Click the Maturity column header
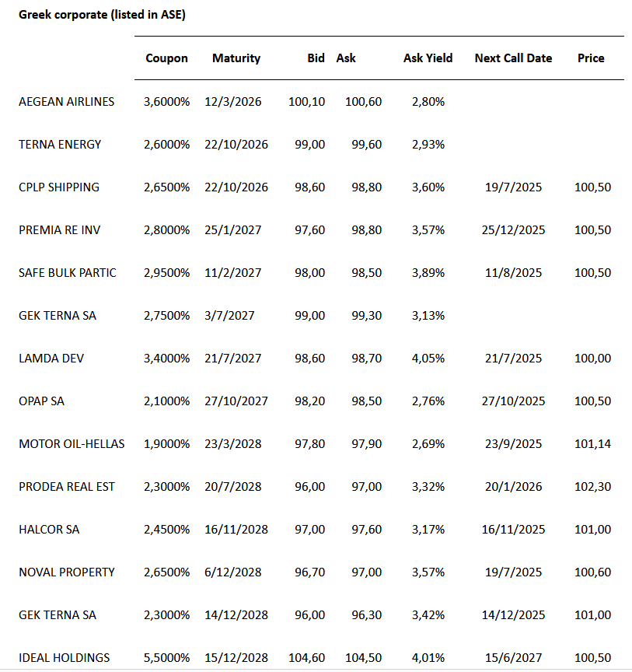 (236, 58)
